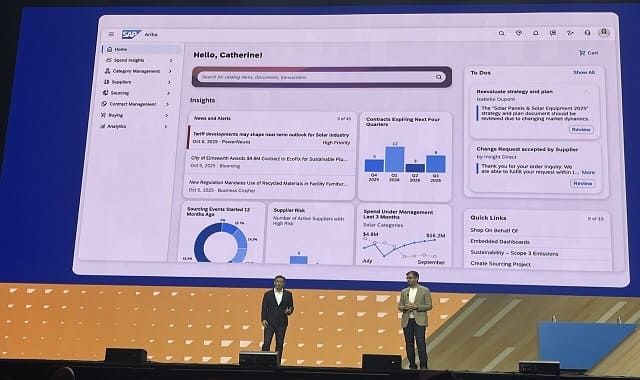Image resolution: width=640 pixels, height=380 pixels.
Task: Expand the Analytics chevron
Action: (x=166, y=127)
